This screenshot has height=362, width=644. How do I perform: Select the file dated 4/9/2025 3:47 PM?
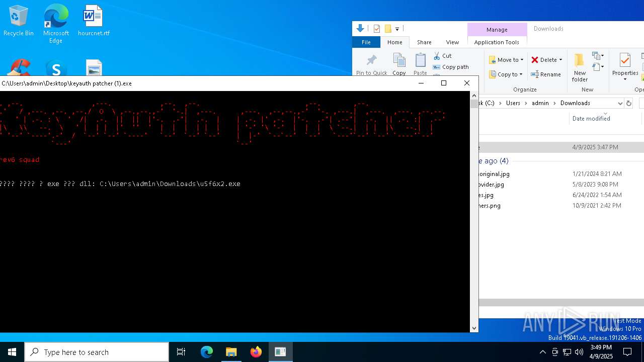(561, 147)
